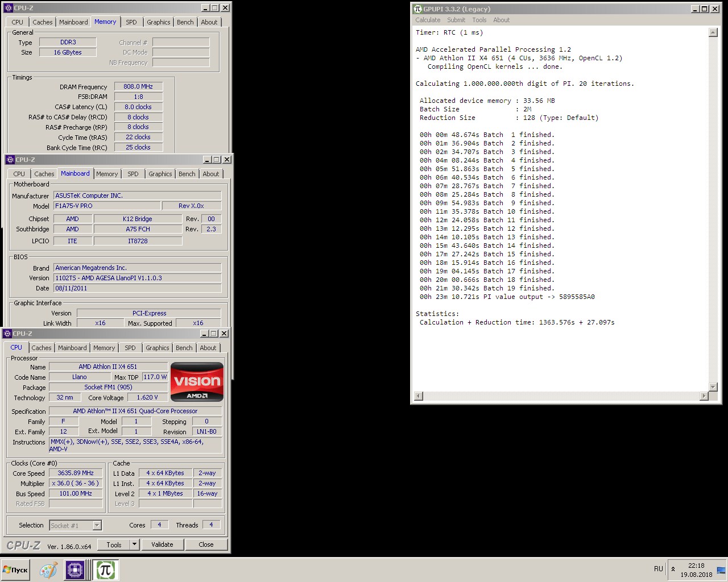
Task: Click CAS# Latency value 8.0 clocks
Action: point(138,107)
